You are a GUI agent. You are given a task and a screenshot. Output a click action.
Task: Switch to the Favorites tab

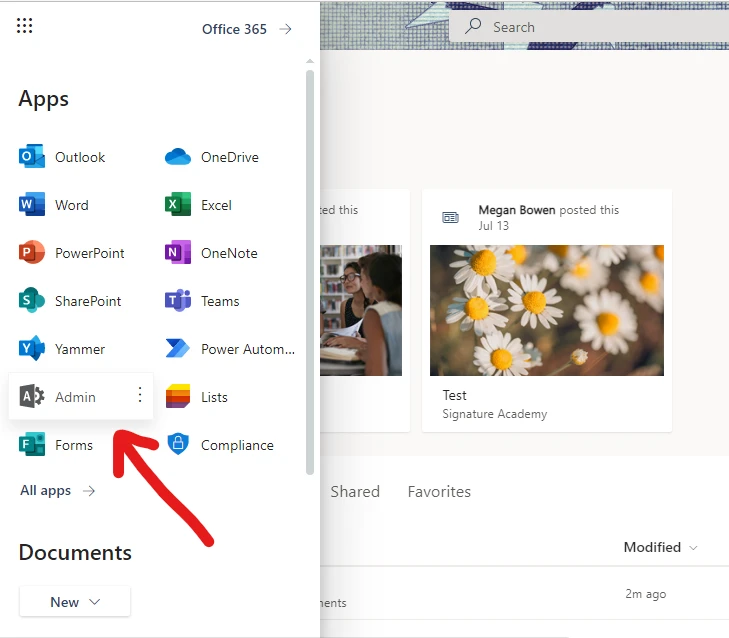coord(439,492)
